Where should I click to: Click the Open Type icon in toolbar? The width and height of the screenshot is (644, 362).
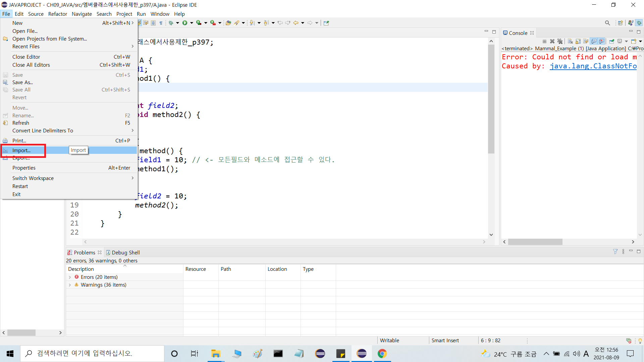point(228,23)
